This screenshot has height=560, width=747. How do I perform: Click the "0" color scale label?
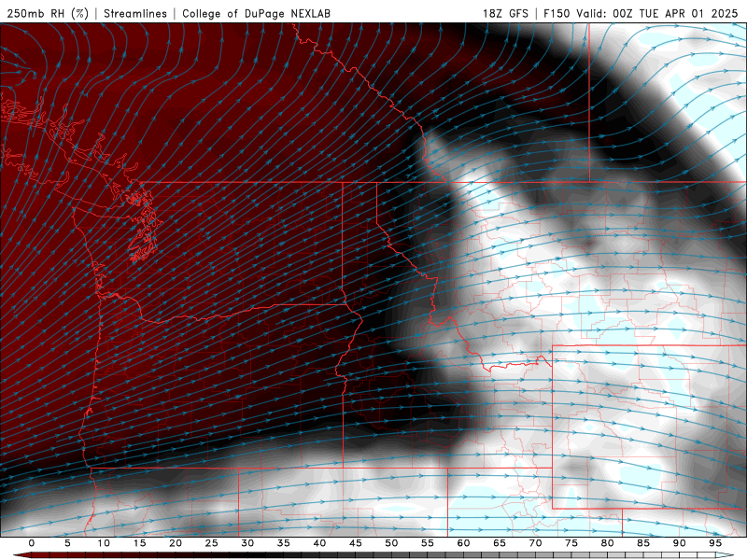click(x=32, y=543)
